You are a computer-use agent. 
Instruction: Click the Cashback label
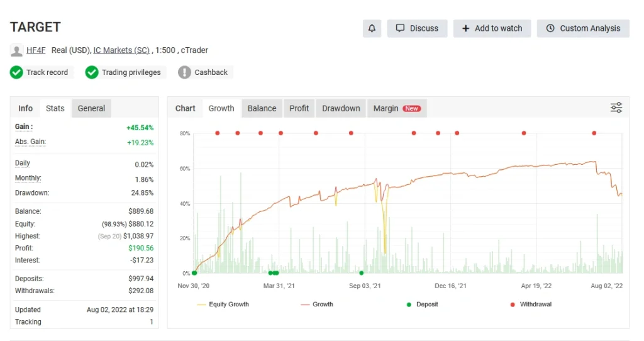point(211,72)
